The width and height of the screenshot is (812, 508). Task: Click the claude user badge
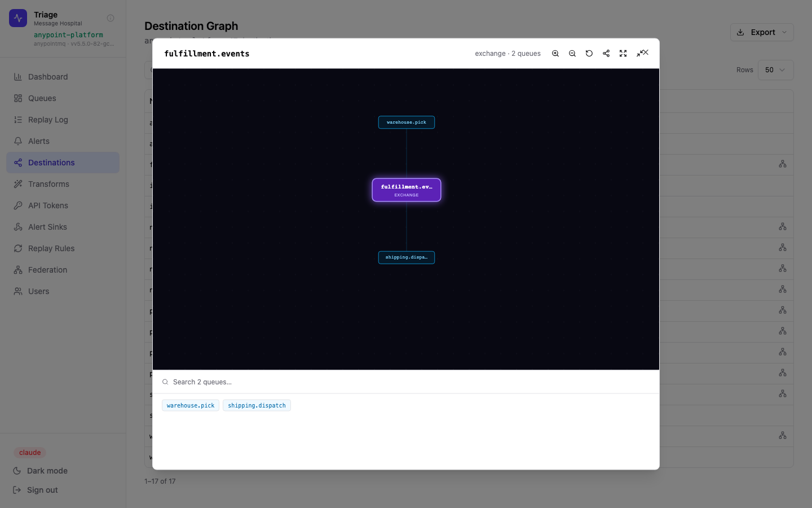tap(30, 453)
